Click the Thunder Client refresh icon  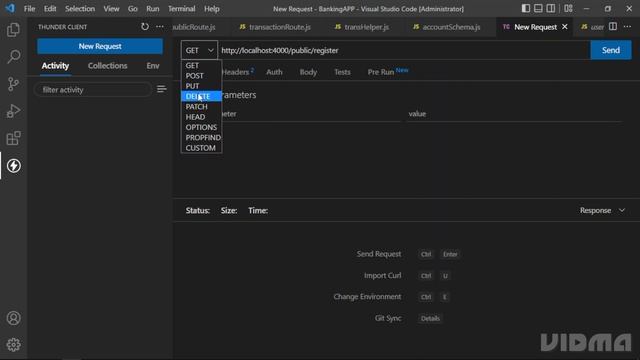145,27
